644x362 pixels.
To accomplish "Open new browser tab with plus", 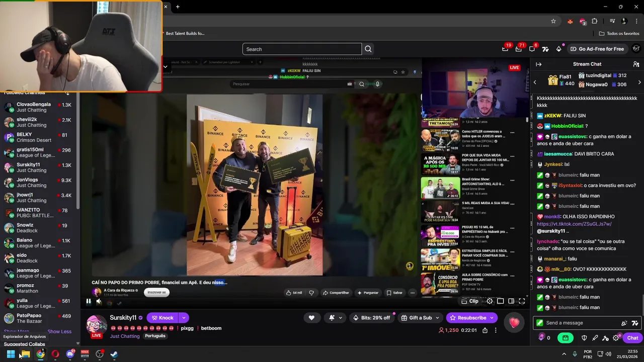I will 178,7.
